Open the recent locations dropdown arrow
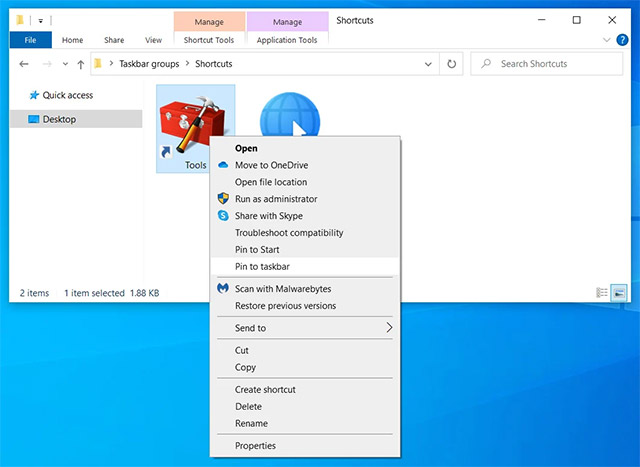This screenshot has height=467, width=640. pos(65,64)
